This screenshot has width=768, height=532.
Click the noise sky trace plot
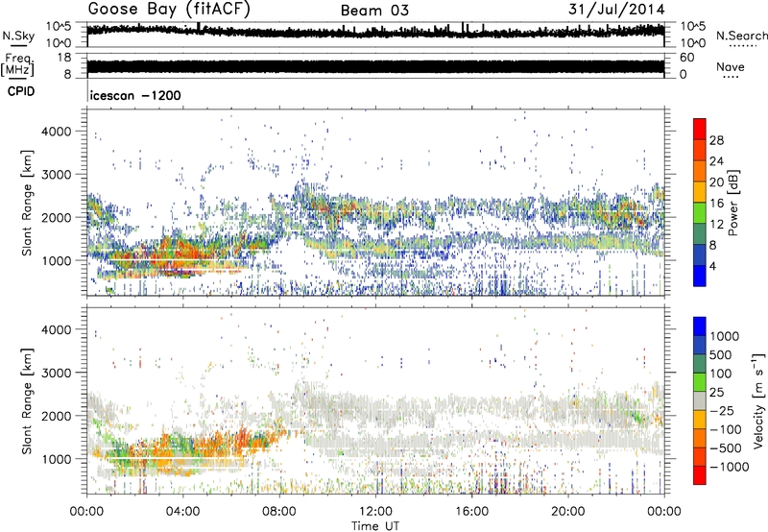tap(375, 34)
